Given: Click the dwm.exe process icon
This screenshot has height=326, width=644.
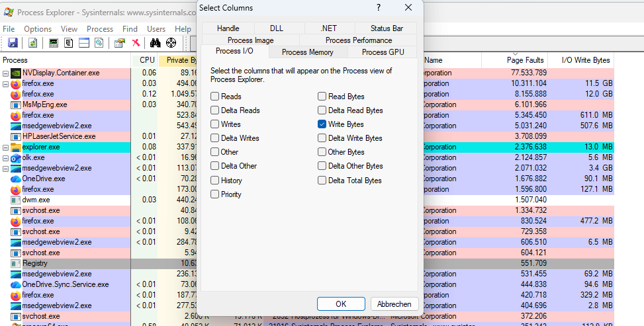Looking at the screenshot, I should tap(16, 200).
